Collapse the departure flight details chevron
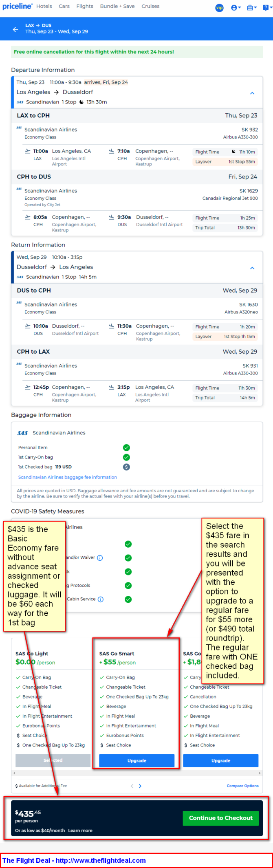Image resolution: width=273 pixels, height=868 pixels. point(252,93)
